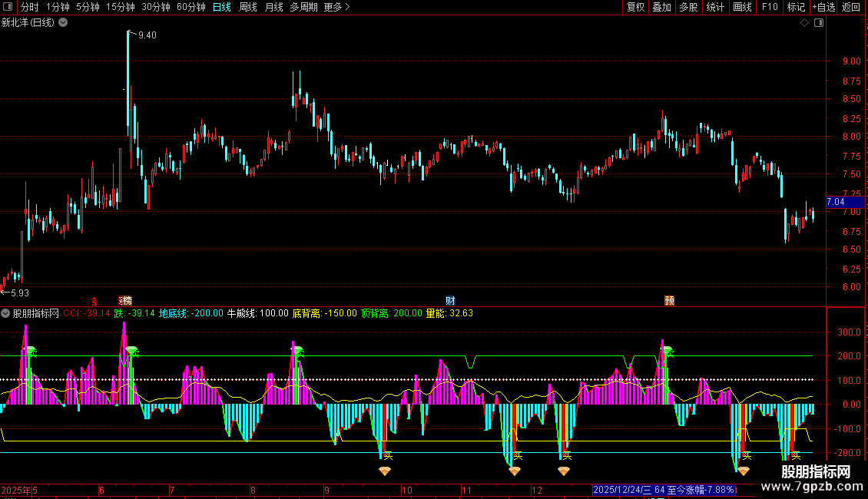Open the red S marker below the chart

coord(94,301)
